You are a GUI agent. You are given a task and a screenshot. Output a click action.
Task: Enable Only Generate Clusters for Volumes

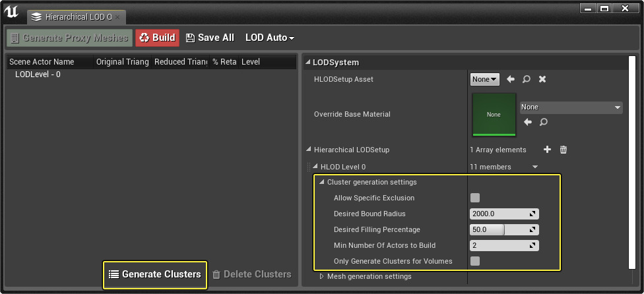tap(475, 261)
